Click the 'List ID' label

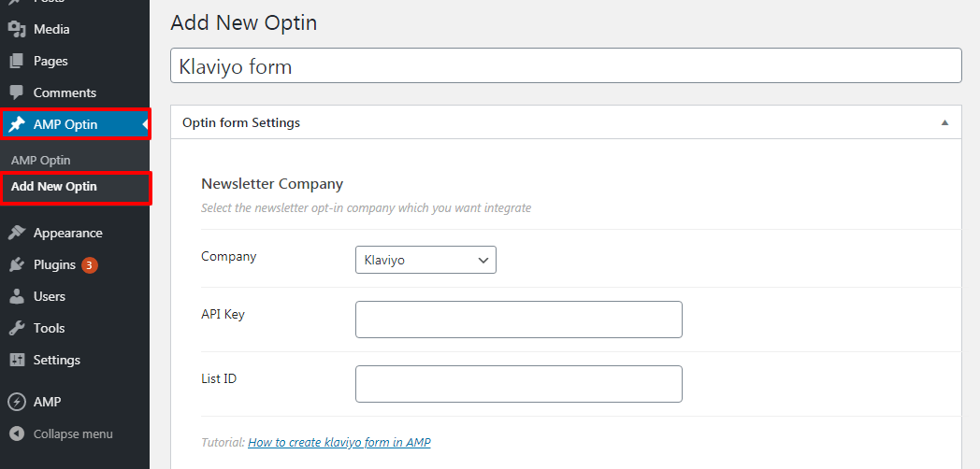(x=219, y=378)
